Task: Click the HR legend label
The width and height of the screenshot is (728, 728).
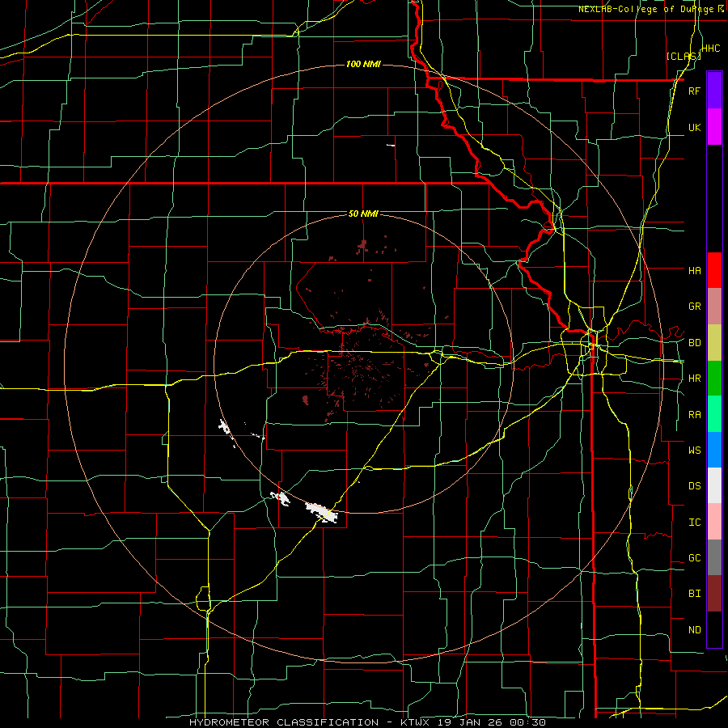Action: (694, 379)
